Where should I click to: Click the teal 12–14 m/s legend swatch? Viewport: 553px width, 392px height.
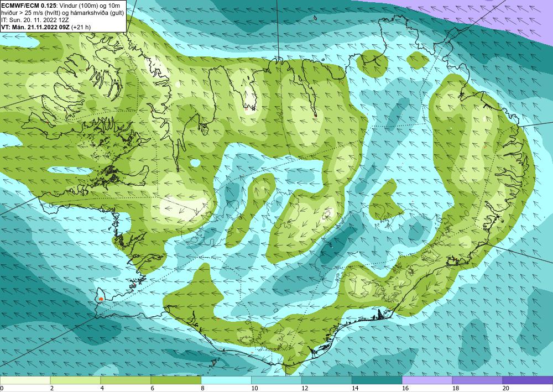pos(327,380)
